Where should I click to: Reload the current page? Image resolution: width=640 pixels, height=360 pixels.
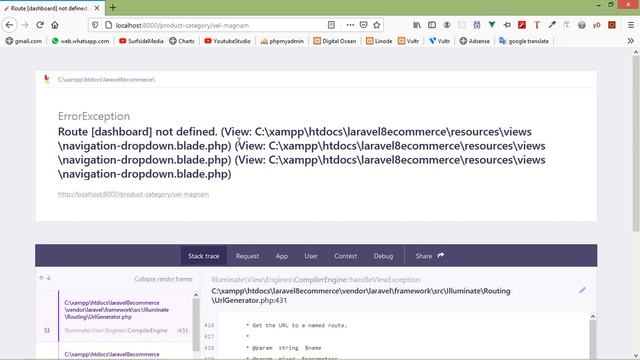point(40,25)
